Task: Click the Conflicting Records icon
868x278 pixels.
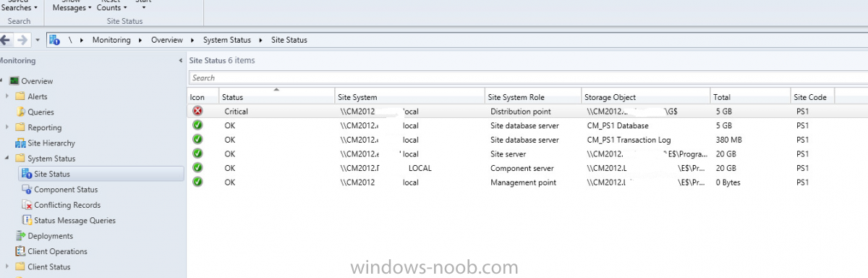Action: click(x=27, y=205)
